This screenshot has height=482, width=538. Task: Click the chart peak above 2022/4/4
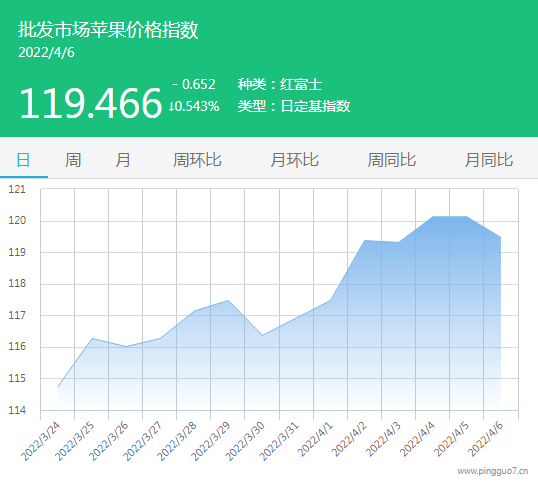pos(433,217)
